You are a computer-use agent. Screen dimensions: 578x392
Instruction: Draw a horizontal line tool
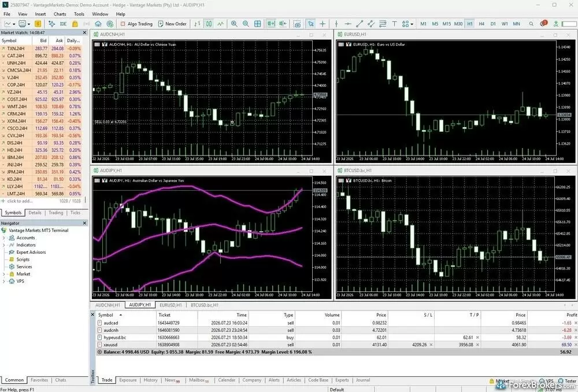point(347,24)
